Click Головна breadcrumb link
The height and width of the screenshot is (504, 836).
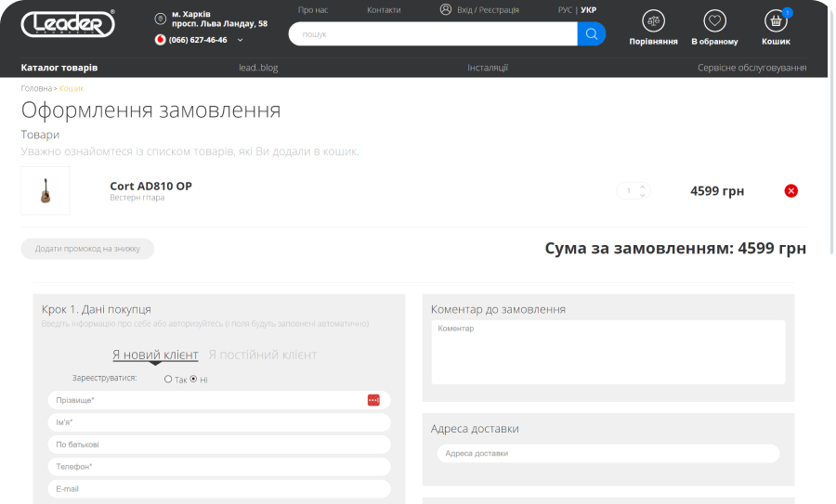tap(36, 88)
